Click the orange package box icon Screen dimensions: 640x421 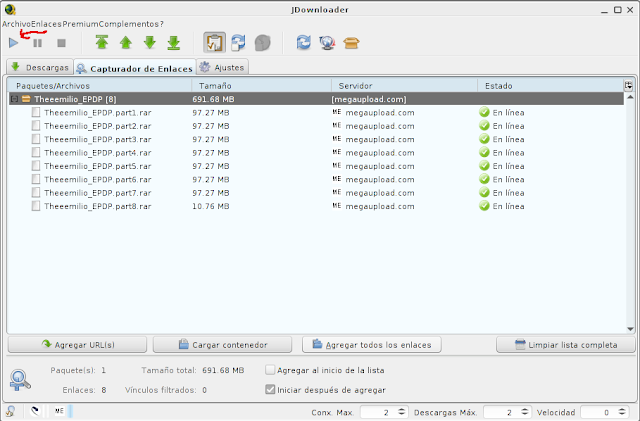[351, 42]
